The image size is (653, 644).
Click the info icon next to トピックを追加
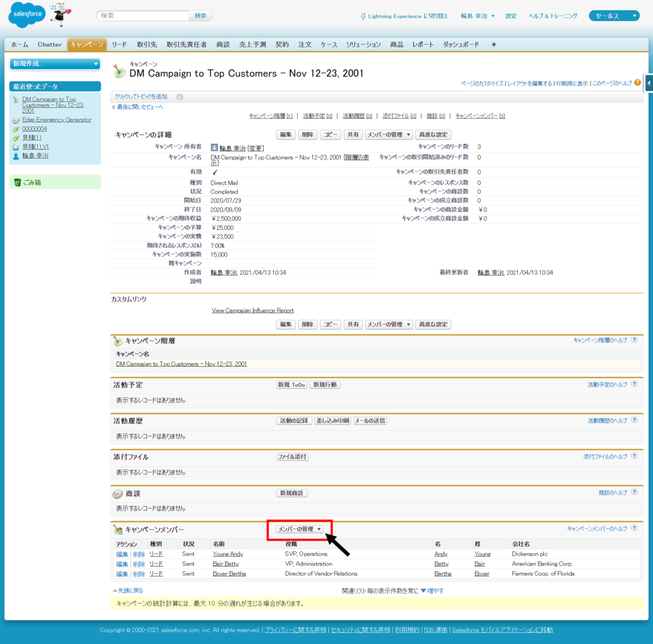(180, 97)
